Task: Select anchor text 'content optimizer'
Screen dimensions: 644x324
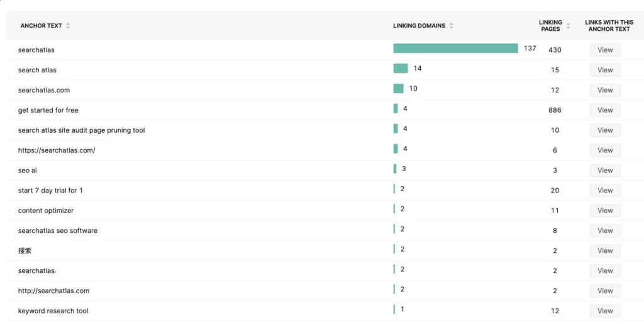Action: [46, 211]
